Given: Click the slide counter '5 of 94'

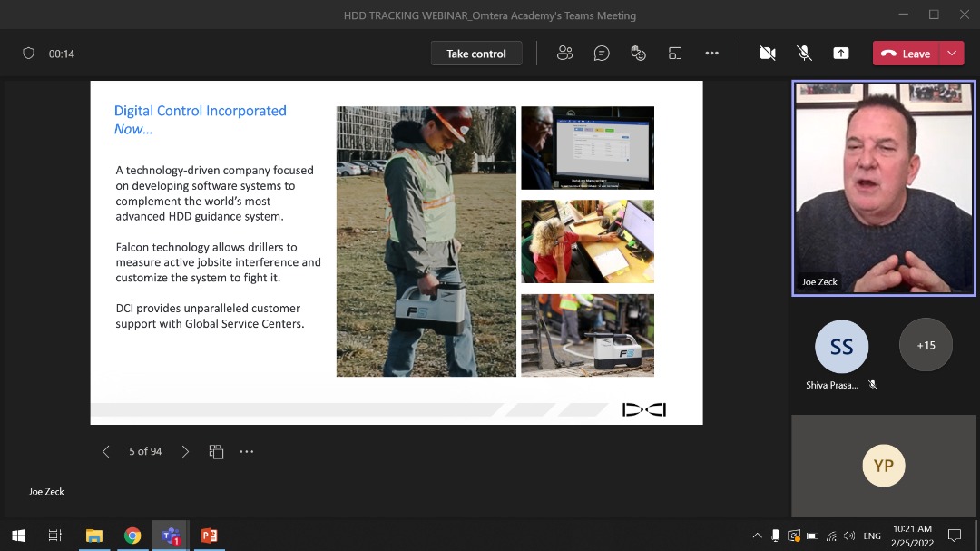Looking at the screenshot, I should pyautogui.click(x=145, y=451).
